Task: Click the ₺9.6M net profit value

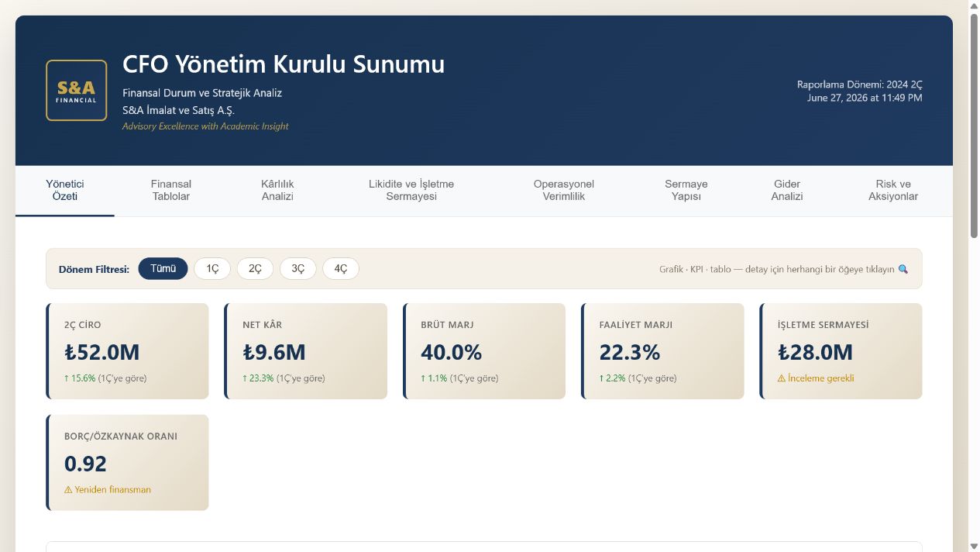Action: (274, 353)
